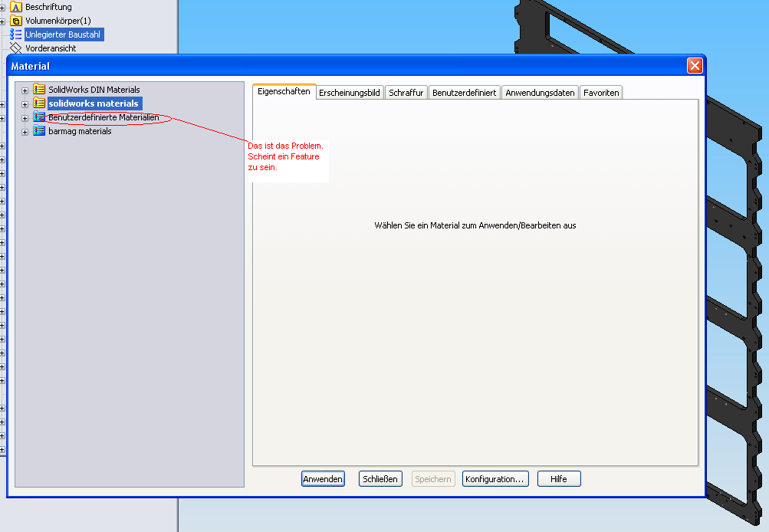Click the barmag materials library icon
The image size is (769, 532).
pos(39,131)
